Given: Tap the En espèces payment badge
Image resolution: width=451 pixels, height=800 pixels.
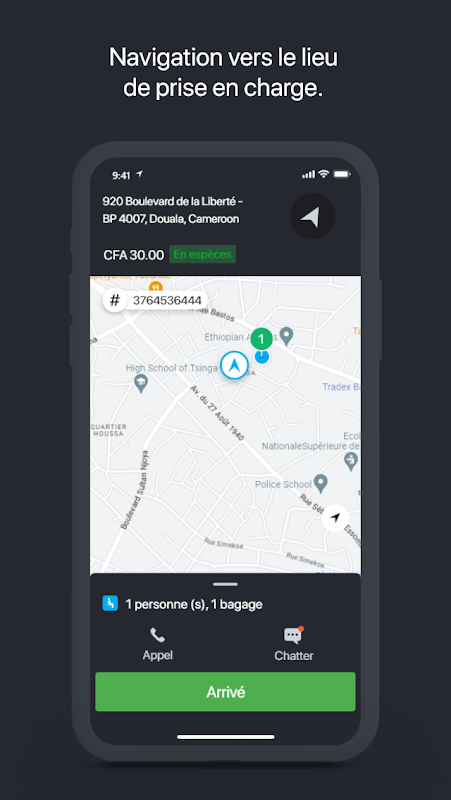Looking at the screenshot, I should (x=203, y=254).
